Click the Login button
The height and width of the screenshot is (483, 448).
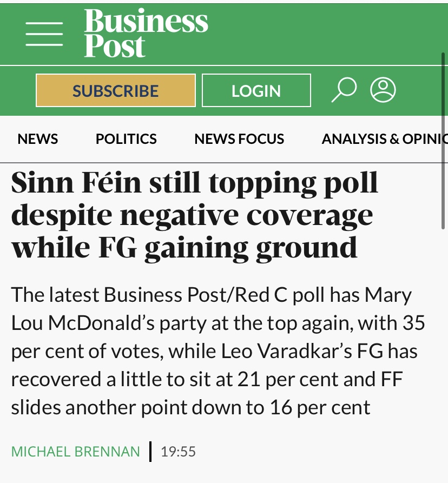tap(256, 90)
